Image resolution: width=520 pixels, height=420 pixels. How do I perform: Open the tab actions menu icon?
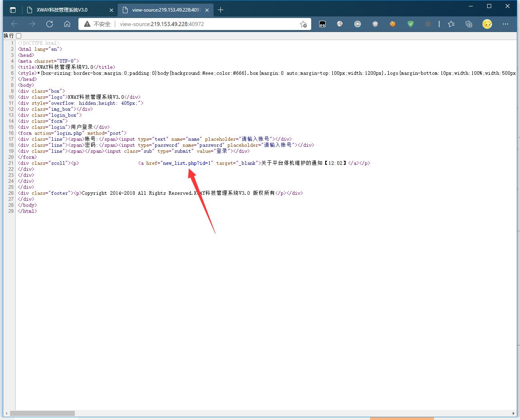(x=13, y=10)
